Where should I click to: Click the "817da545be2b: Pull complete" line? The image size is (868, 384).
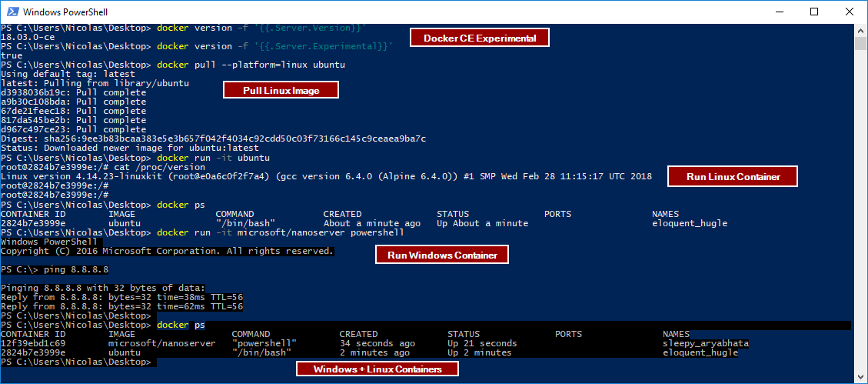point(74,120)
